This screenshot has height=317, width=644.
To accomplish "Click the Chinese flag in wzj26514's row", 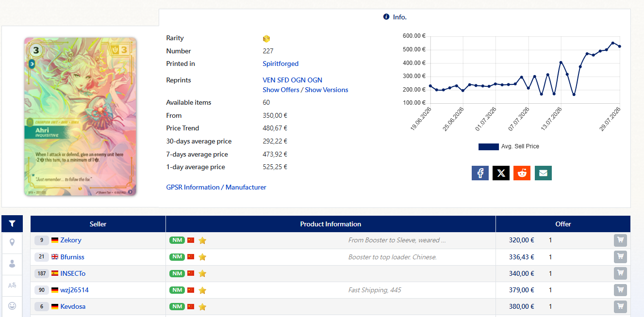I will tap(191, 290).
